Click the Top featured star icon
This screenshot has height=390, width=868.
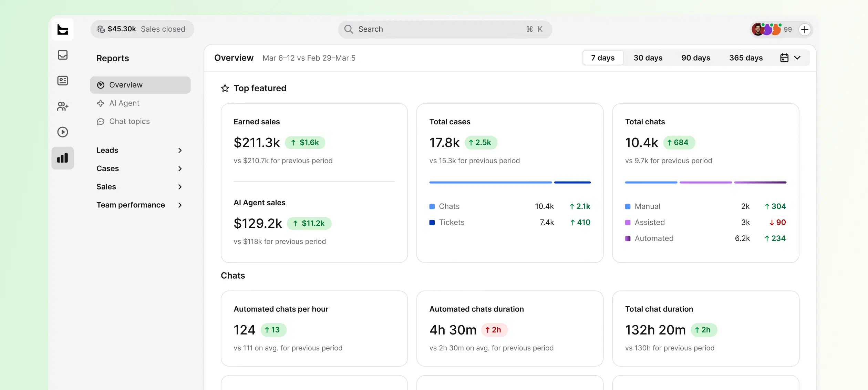[225, 88]
